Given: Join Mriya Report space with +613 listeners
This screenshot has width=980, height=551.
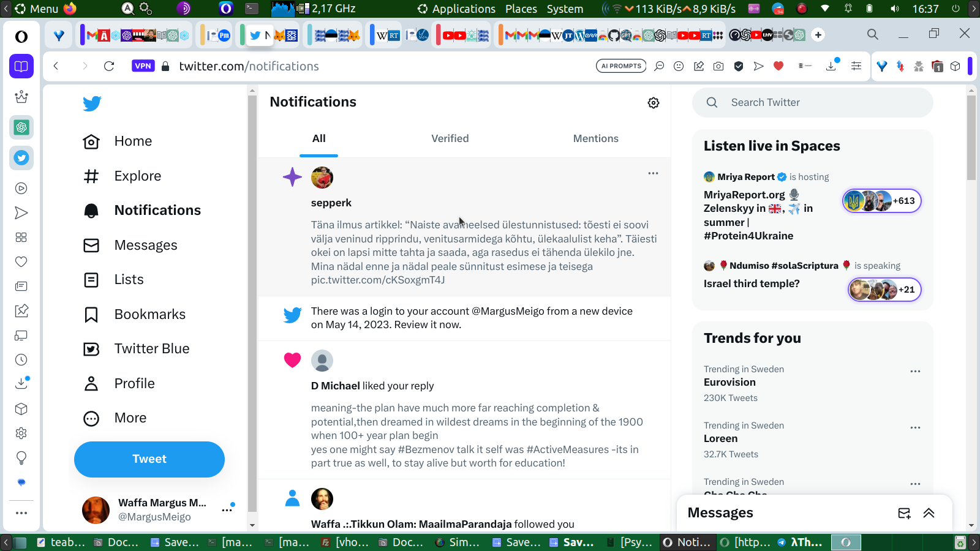Looking at the screenshot, I should [882, 201].
